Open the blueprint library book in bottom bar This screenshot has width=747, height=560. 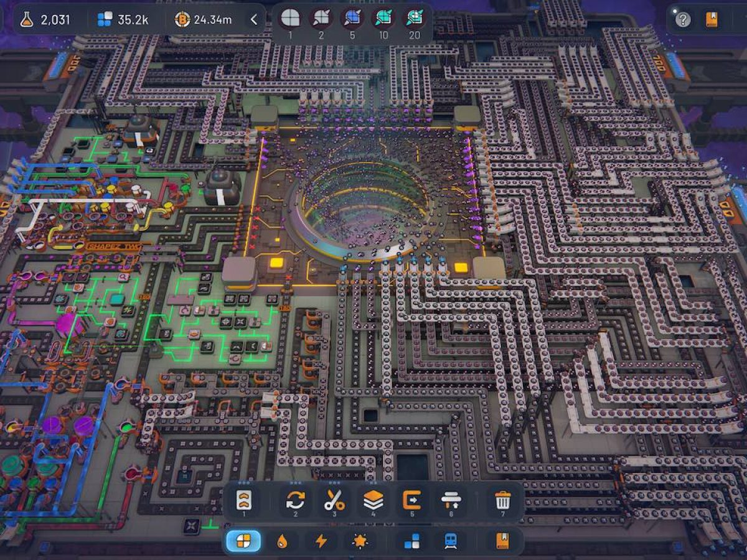502,541
